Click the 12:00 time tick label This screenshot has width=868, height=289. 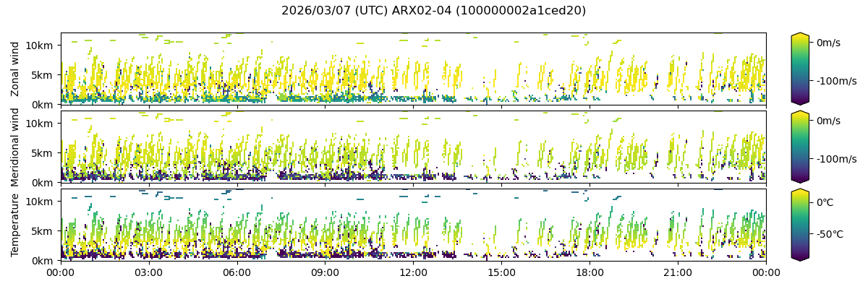(x=413, y=272)
